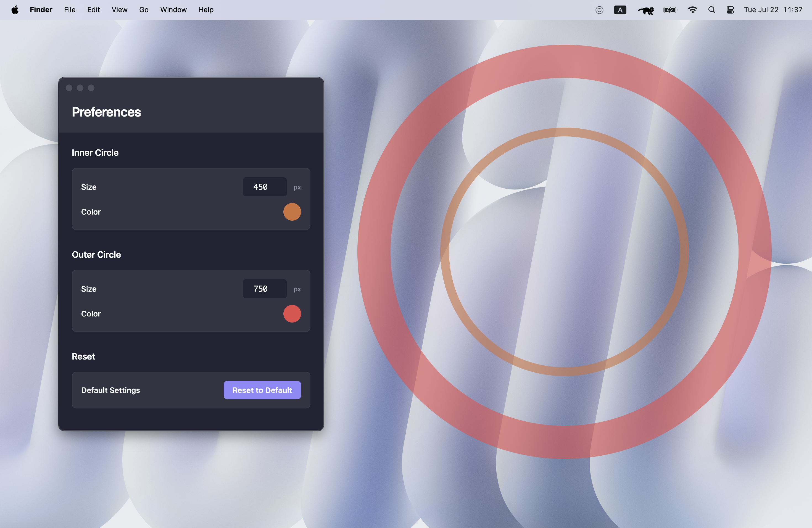Click the Outer Circle section heading
812x528 pixels.
(96, 255)
